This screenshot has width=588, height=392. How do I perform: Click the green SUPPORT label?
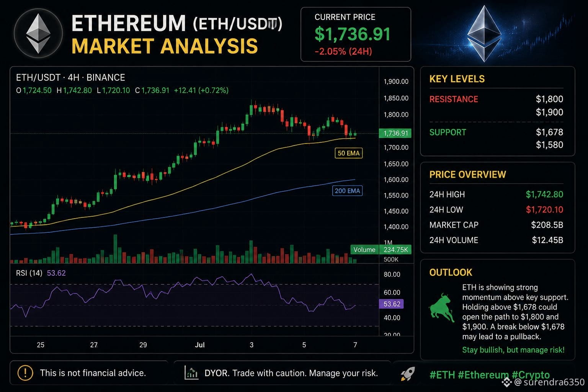tap(448, 132)
